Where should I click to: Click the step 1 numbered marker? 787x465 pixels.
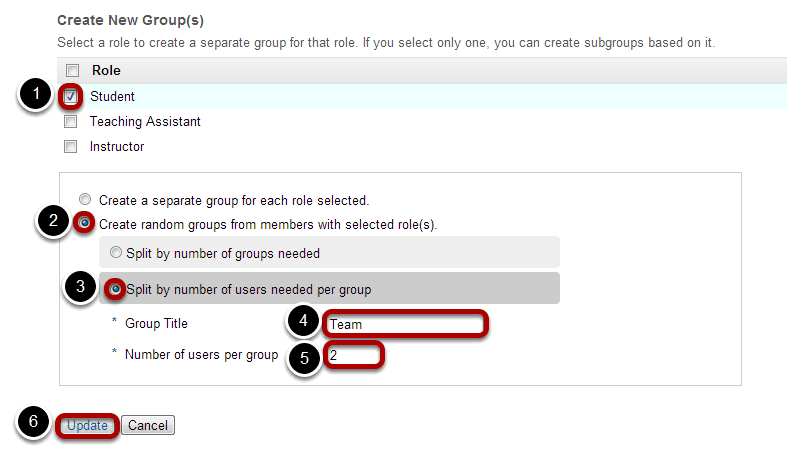[36, 94]
